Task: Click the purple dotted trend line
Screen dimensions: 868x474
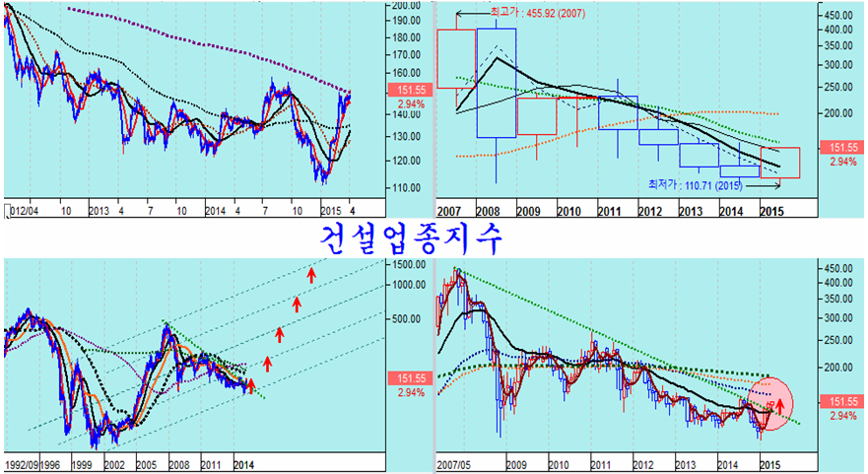Action: 197,37
